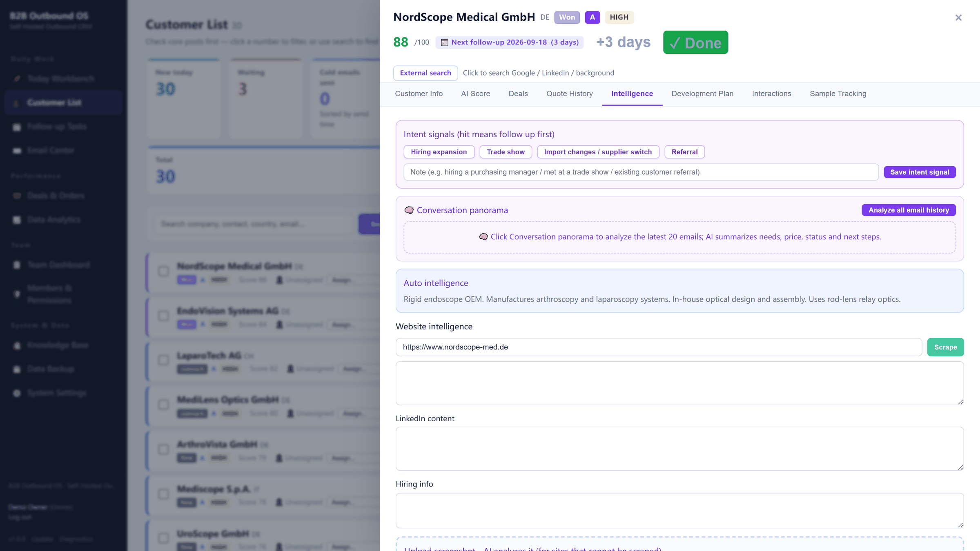980x551 pixels.
Task: Open Today Workbench in sidebar
Action: (x=63, y=78)
